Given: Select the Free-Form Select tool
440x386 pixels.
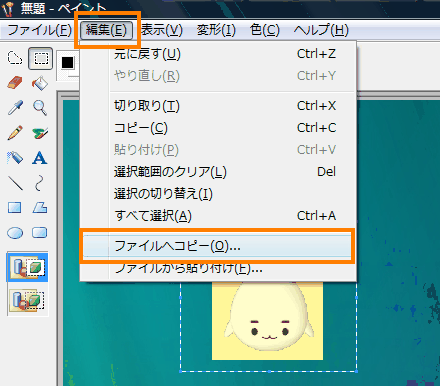Looking at the screenshot, I should pos(15,58).
